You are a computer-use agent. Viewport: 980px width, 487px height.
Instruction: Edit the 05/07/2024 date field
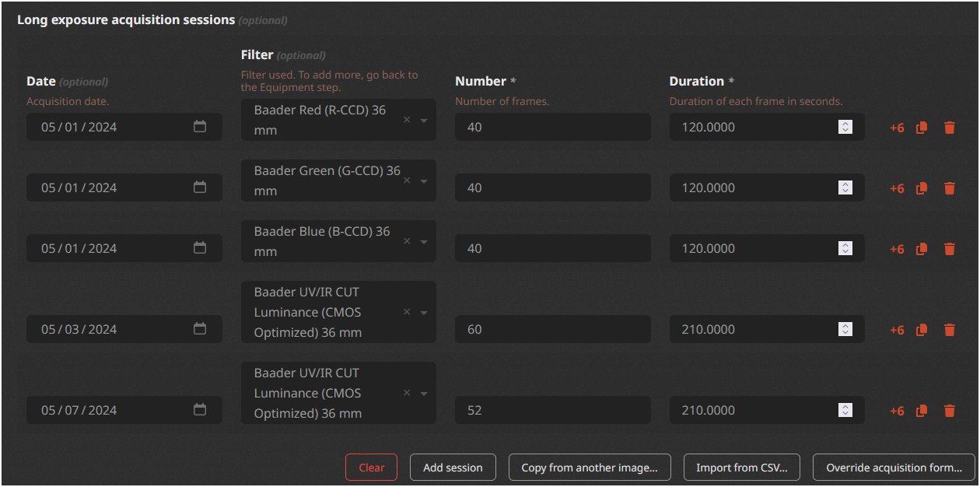tap(124, 410)
